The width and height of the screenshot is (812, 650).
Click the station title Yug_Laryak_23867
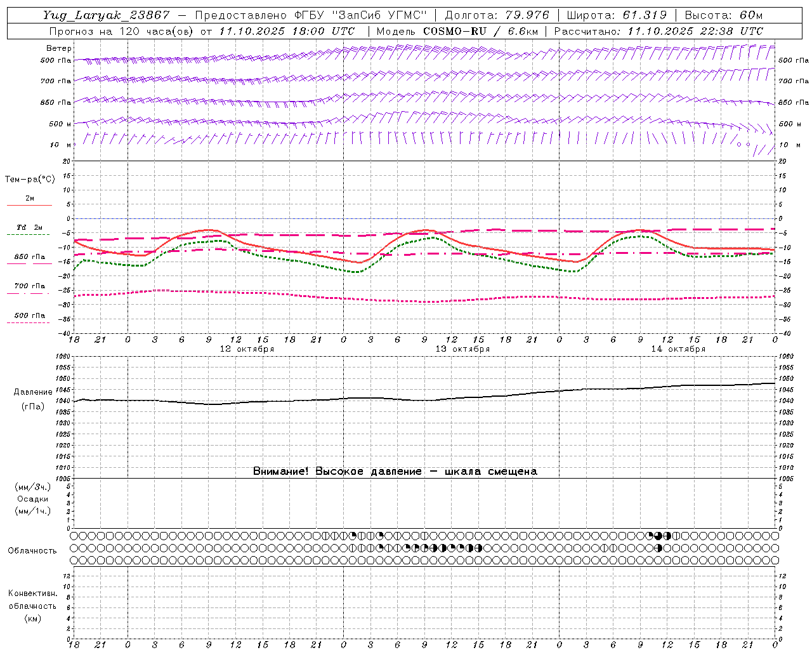click(106, 15)
